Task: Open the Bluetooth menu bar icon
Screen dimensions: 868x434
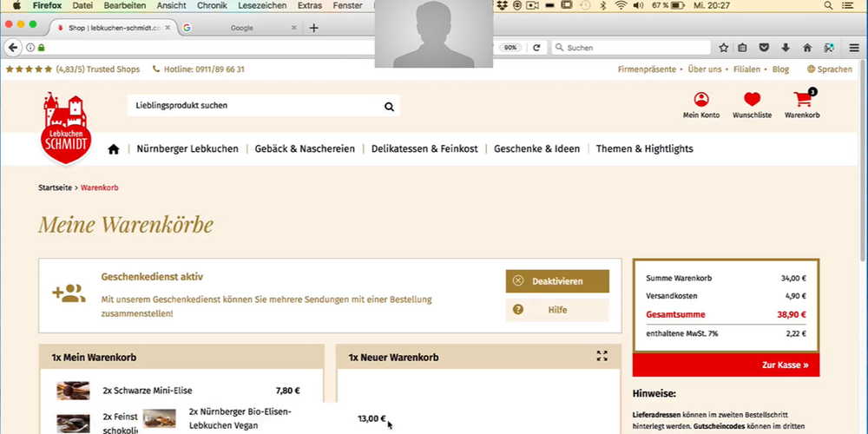Action: (x=603, y=5)
